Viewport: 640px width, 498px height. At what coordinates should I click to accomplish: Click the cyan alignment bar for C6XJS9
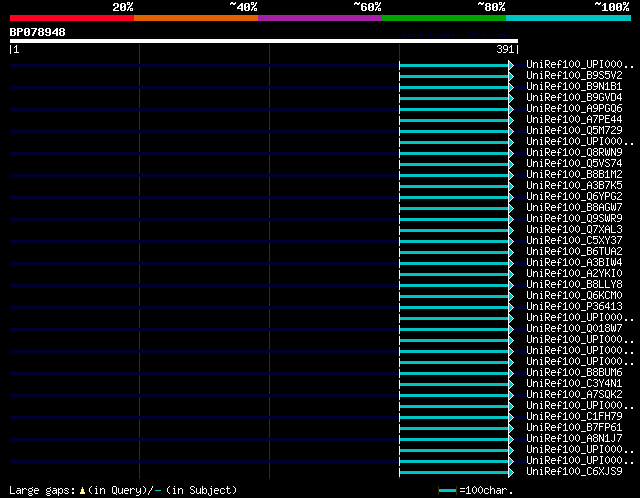[454, 473]
